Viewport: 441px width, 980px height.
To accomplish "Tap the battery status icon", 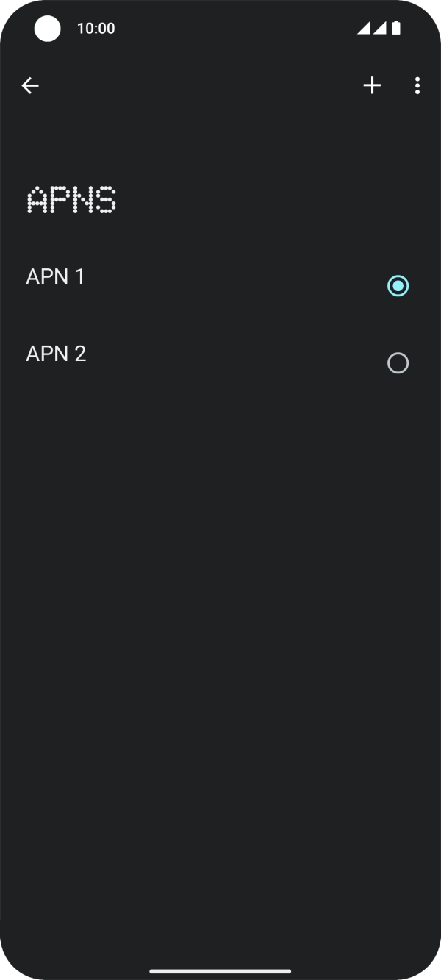I will tap(397, 26).
